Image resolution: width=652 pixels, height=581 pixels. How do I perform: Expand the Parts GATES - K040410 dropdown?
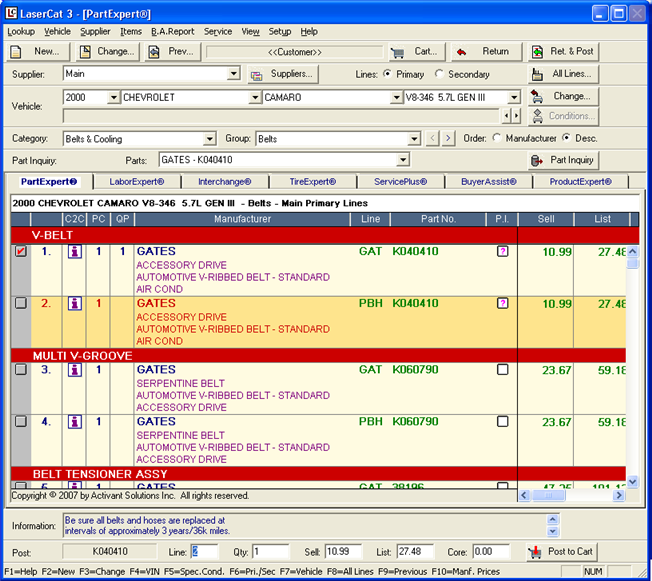(403, 160)
